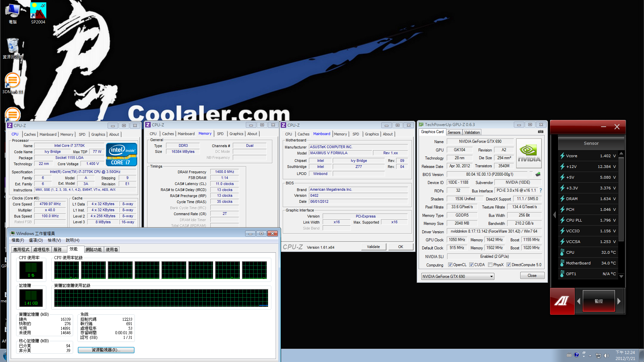Open the 3DMark 11 desktop shortcut
Image resolution: width=644 pixels, height=362 pixels.
point(13,83)
